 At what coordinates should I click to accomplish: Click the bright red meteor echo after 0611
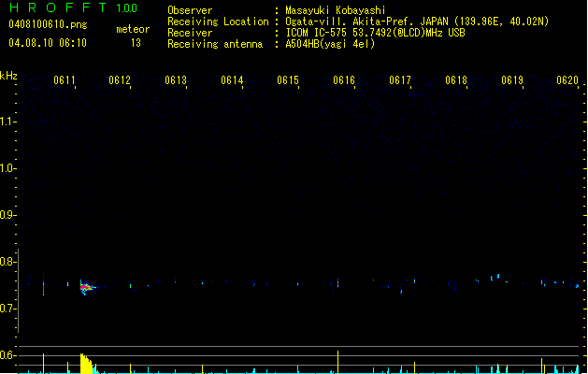(87, 287)
